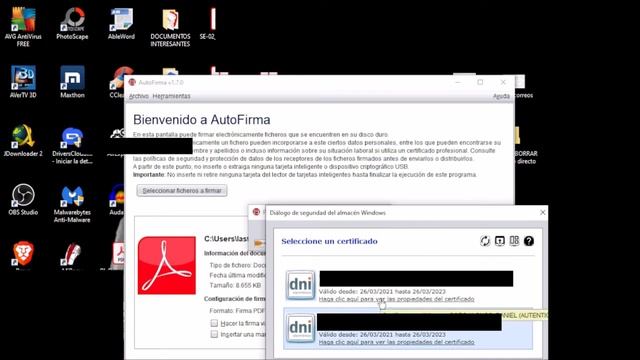Select the first dni certificate icon
The width and height of the screenshot is (640, 360).
(x=300, y=285)
